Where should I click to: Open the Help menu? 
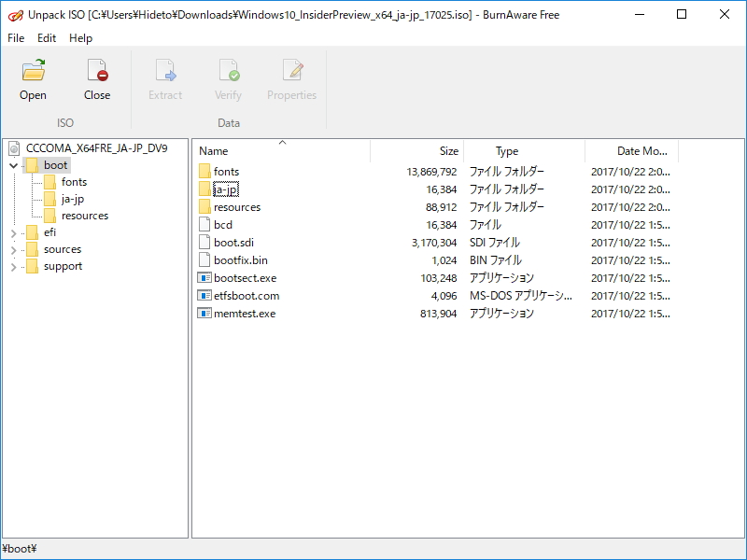81,38
